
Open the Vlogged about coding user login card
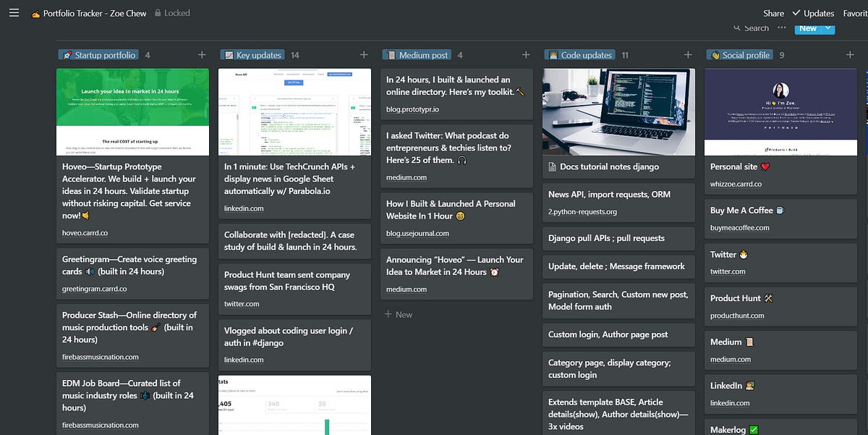click(294, 344)
